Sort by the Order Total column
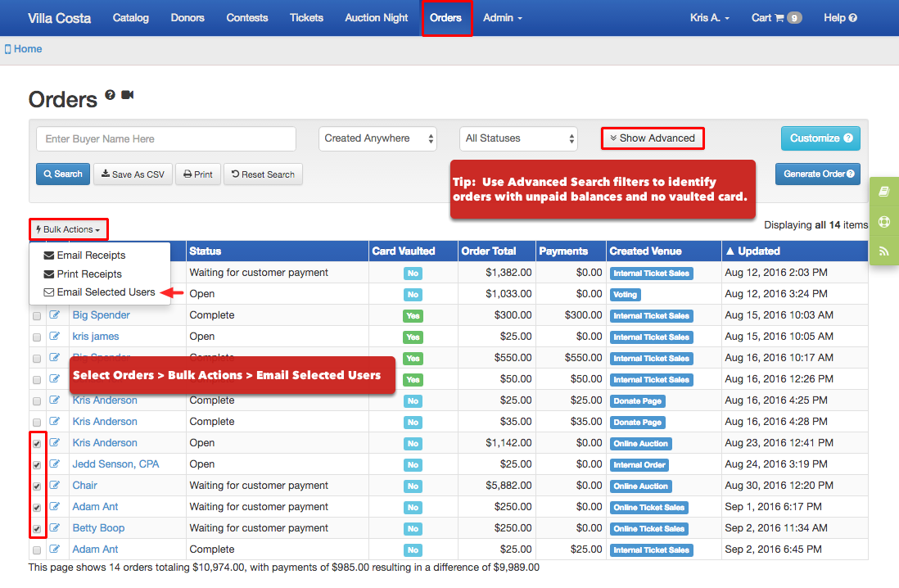The width and height of the screenshot is (899, 588). pyautogui.click(x=489, y=251)
